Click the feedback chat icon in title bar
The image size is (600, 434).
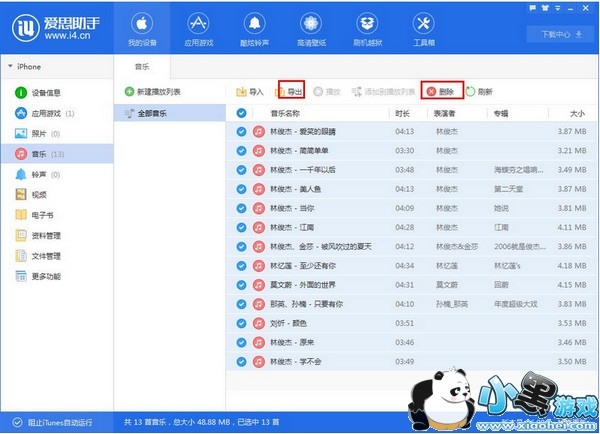pyautogui.click(x=532, y=8)
